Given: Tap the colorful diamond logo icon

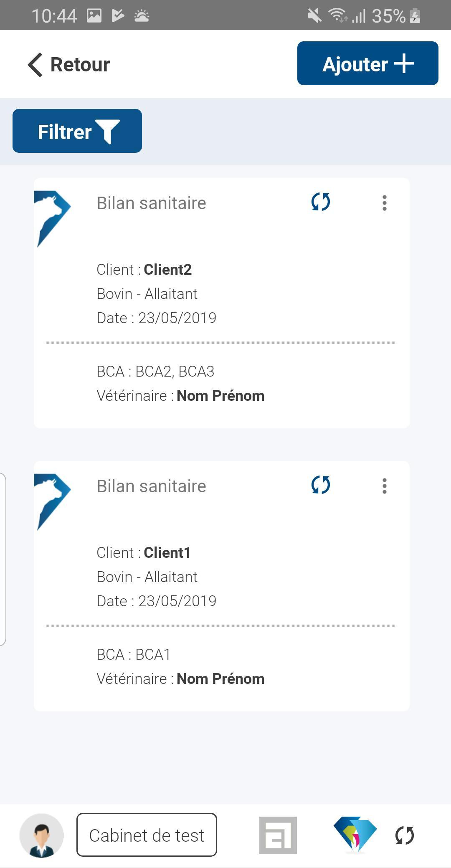Looking at the screenshot, I should [x=355, y=835].
